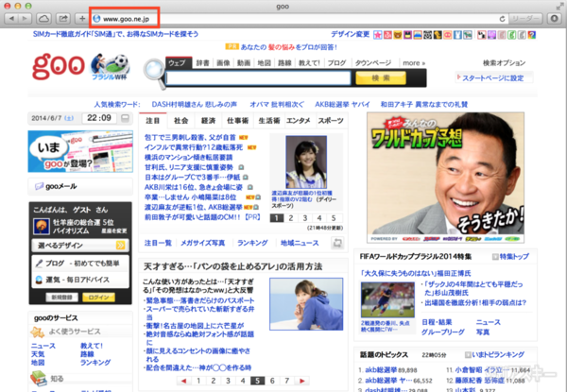Open headline 横浜のマンション傾き転居要請
567x392 pixels.
coord(188,157)
